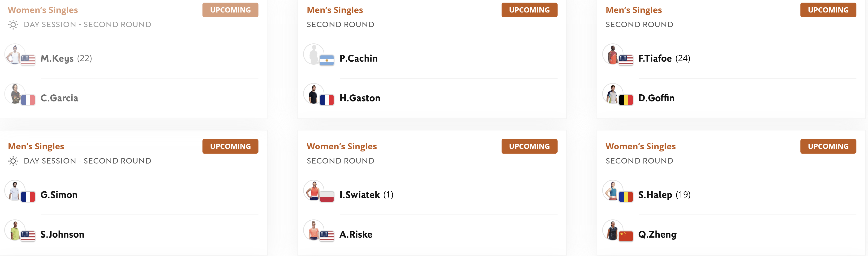868x256 pixels.
Task: Click the France flag beside H.Gaston
Action: 327,100
